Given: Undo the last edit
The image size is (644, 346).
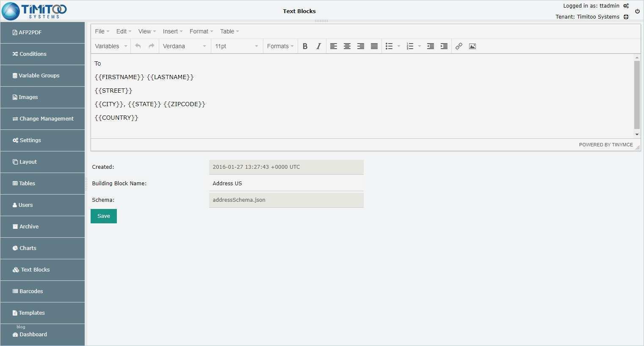Looking at the screenshot, I should pyautogui.click(x=138, y=46).
